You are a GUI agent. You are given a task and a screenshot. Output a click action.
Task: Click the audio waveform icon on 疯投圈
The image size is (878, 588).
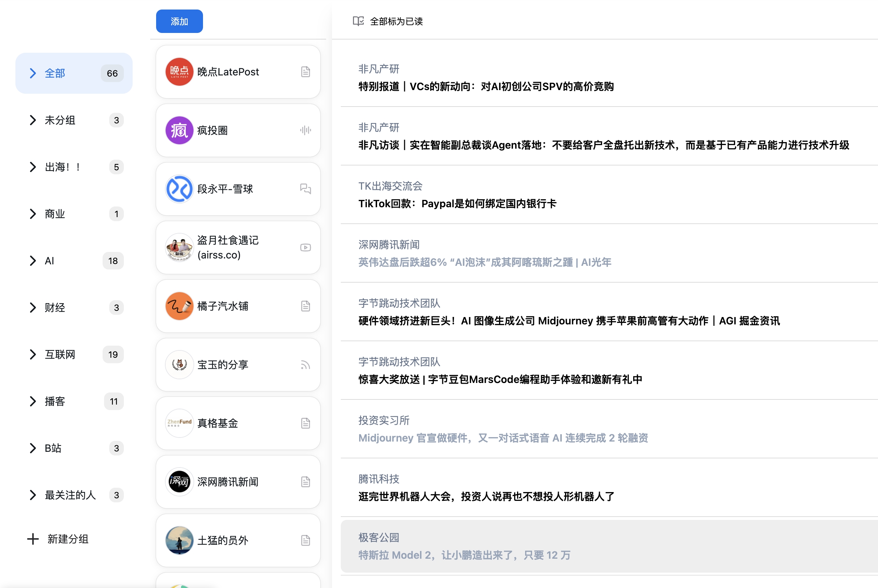(305, 130)
